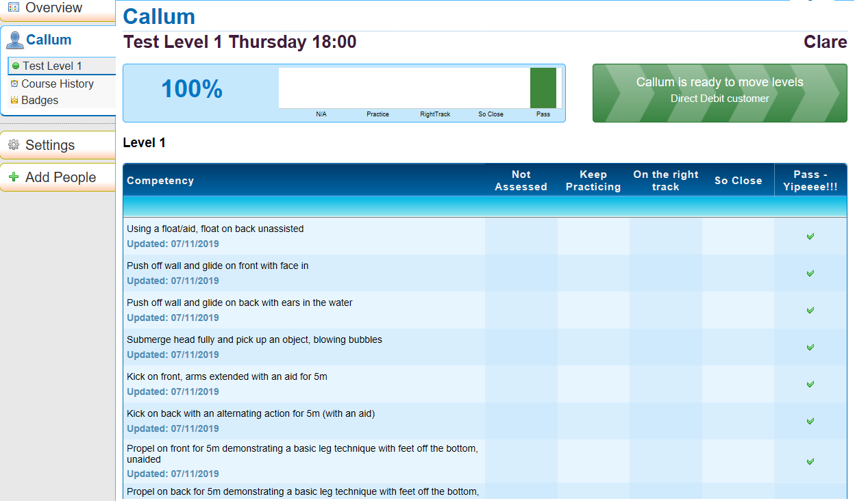The width and height of the screenshot is (868, 501).
Task: Open the Overview sidebar tab
Action: [x=53, y=8]
